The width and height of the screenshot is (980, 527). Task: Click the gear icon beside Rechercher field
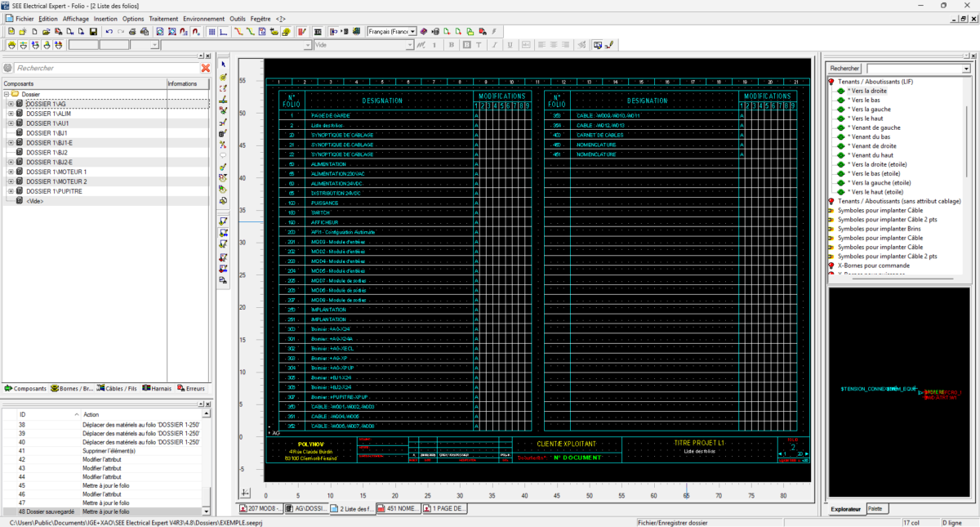pyautogui.click(x=7, y=69)
